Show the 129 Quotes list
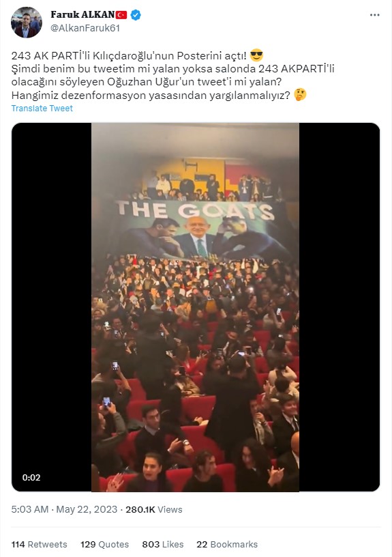This screenshot has height=557, width=392. [x=105, y=544]
